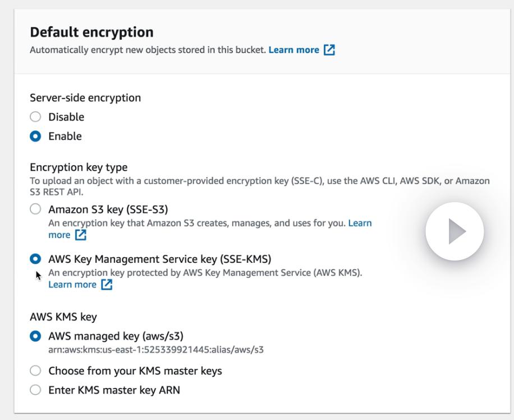Click the Server-side encryption section label
This screenshot has width=514, height=420.
pyautogui.click(x=85, y=98)
